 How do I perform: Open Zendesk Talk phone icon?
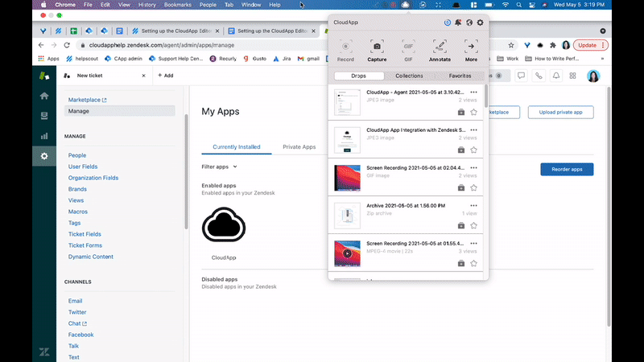(539, 76)
